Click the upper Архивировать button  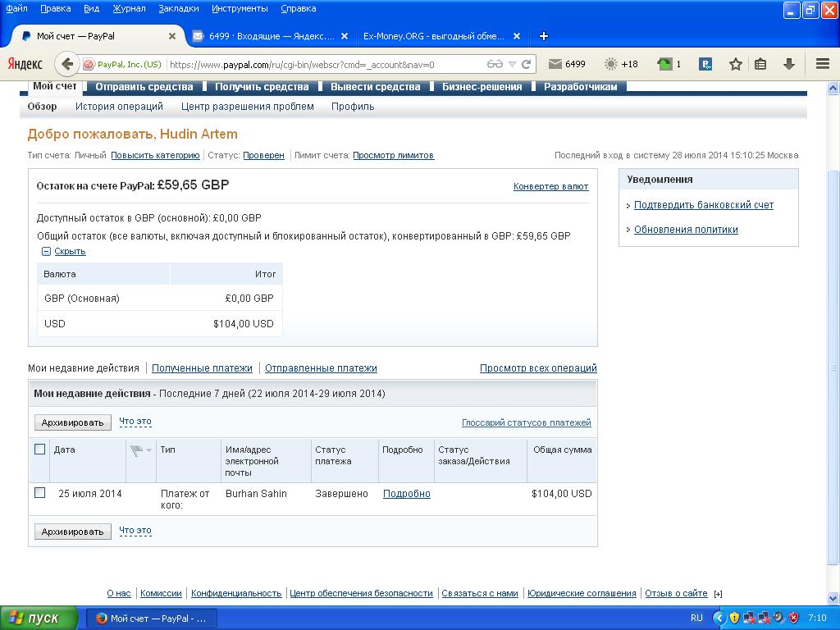coord(72,422)
